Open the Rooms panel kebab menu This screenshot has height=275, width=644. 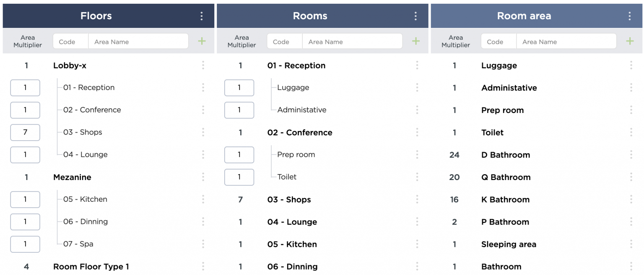tap(415, 16)
